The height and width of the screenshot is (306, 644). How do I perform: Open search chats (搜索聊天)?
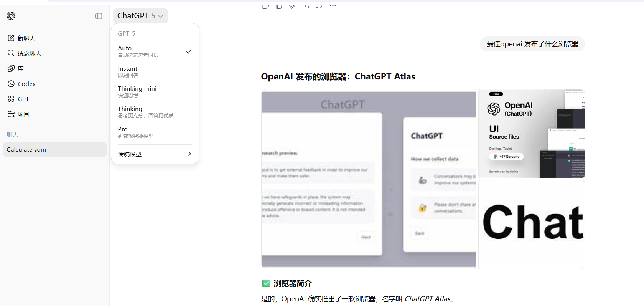pos(29,53)
